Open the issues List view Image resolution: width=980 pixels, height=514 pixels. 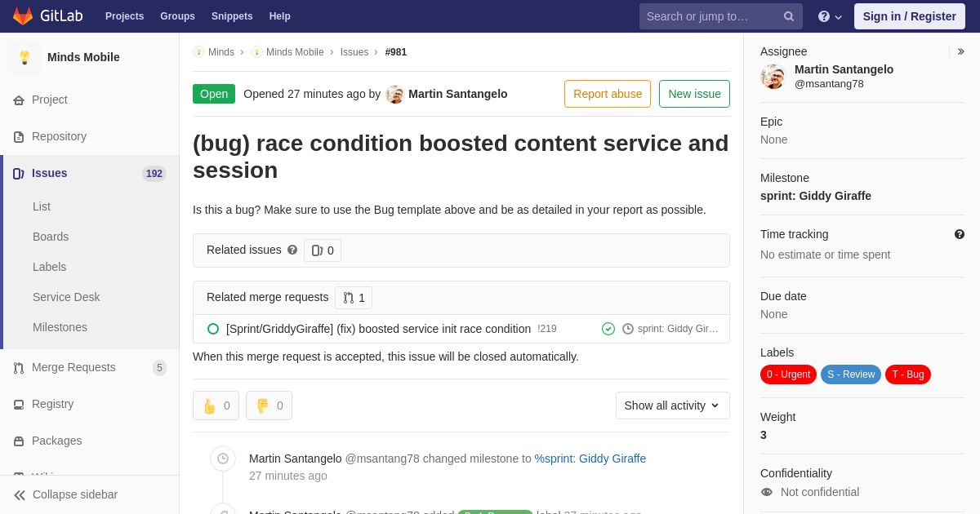42,206
